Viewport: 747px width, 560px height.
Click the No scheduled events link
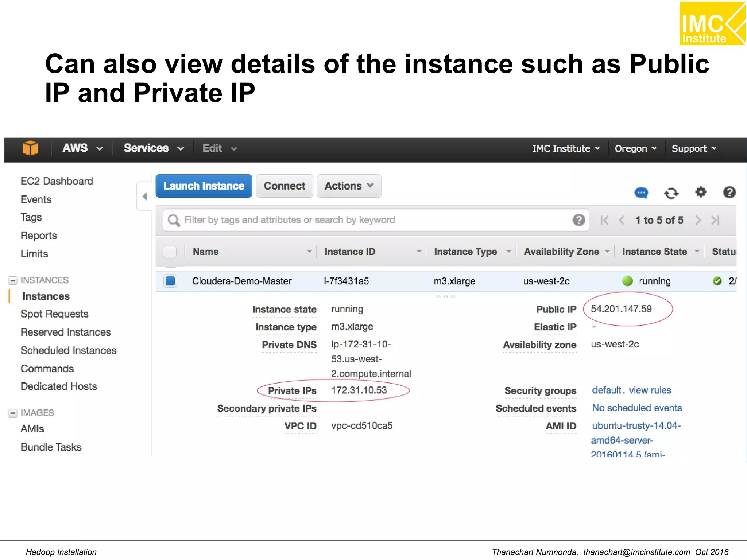point(637,408)
